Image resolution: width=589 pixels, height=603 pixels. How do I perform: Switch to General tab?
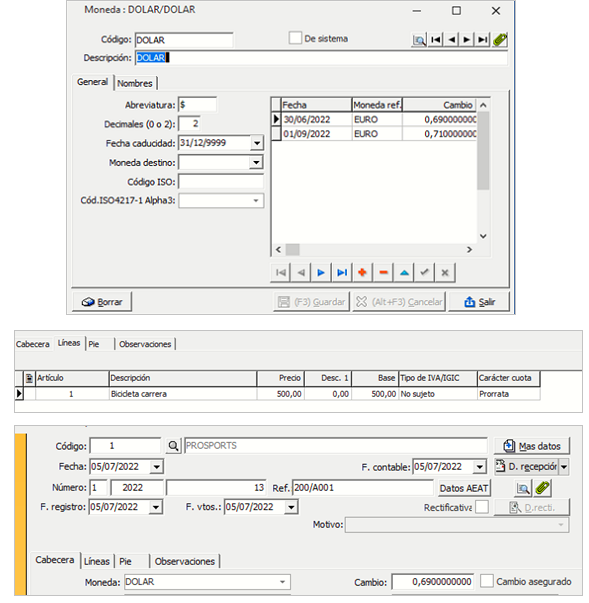click(x=92, y=82)
